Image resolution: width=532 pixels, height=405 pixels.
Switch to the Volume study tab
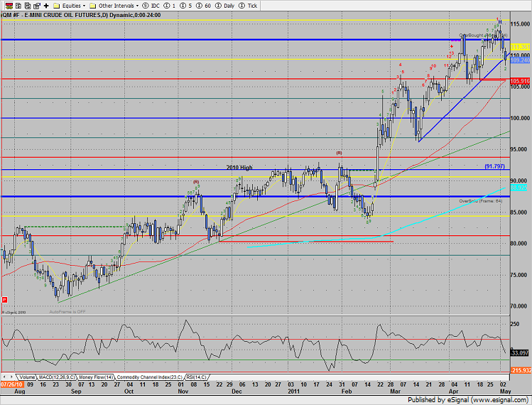click(x=27, y=377)
